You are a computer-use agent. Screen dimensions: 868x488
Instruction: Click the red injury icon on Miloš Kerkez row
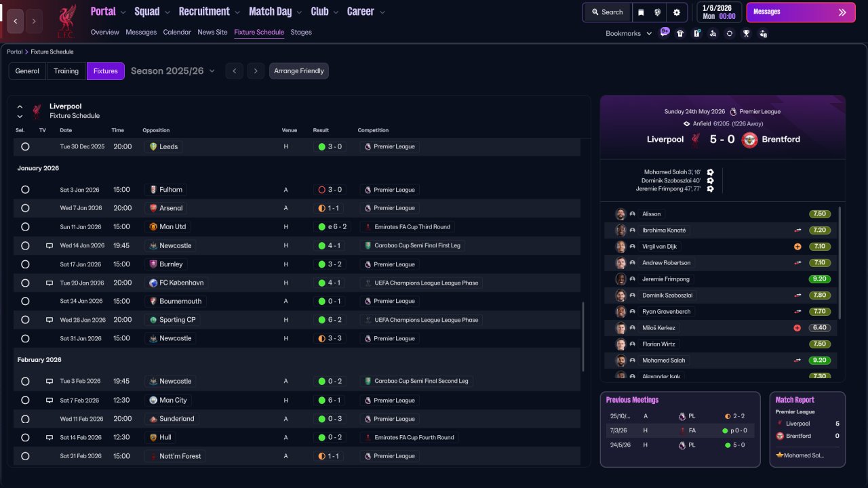click(x=797, y=328)
